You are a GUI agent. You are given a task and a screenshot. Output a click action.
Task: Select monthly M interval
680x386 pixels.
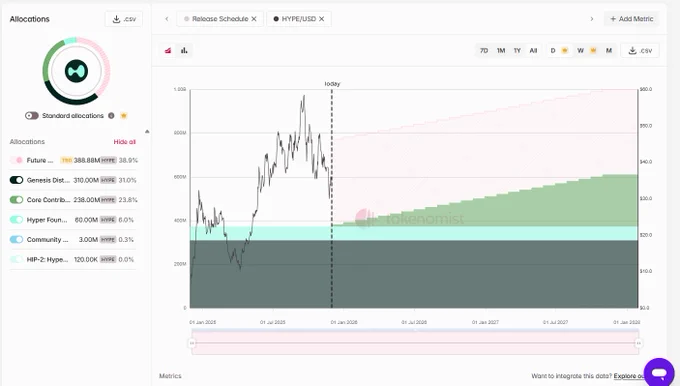click(x=609, y=51)
